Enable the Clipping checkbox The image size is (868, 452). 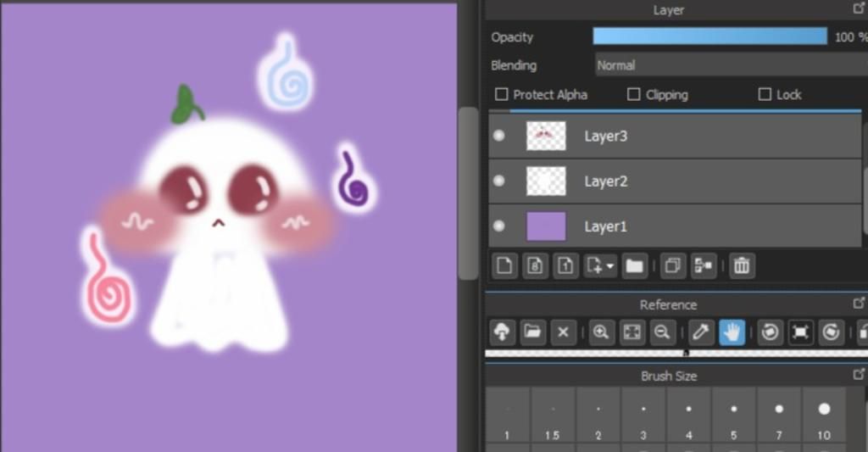point(634,94)
